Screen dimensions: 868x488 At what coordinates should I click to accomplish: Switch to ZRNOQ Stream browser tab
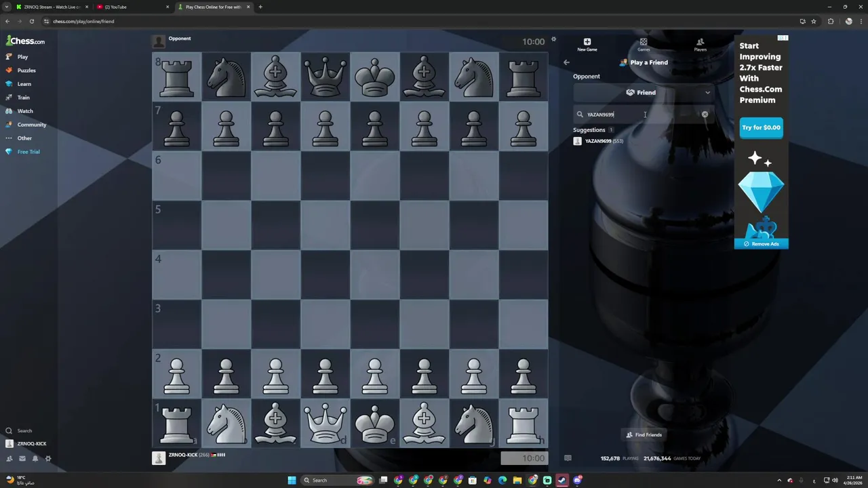[x=52, y=7]
